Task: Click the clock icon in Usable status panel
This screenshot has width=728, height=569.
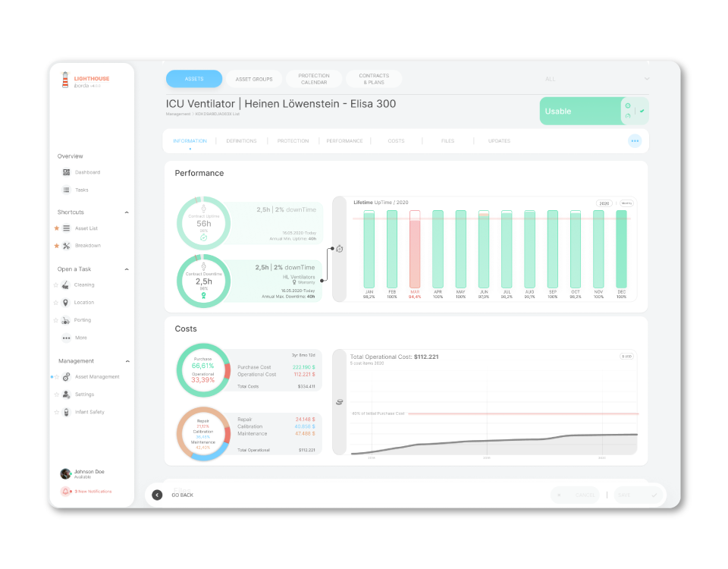Action: point(628,106)
